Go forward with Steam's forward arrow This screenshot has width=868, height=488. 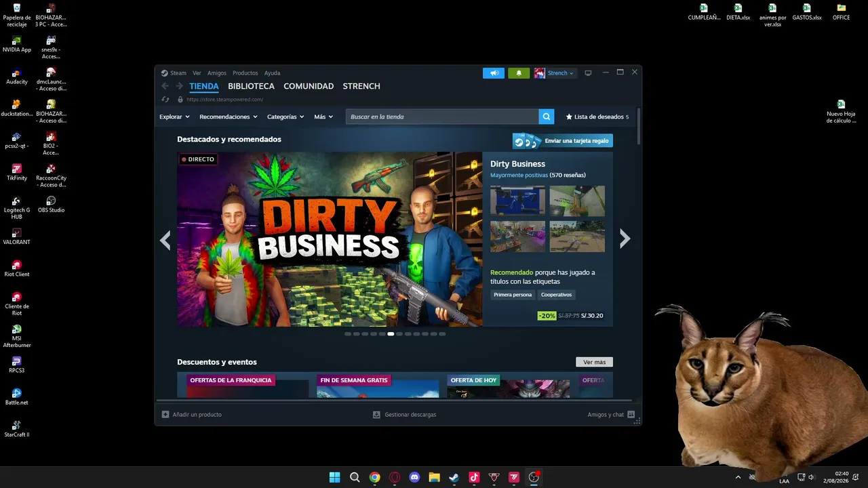(x=179, y=86)
